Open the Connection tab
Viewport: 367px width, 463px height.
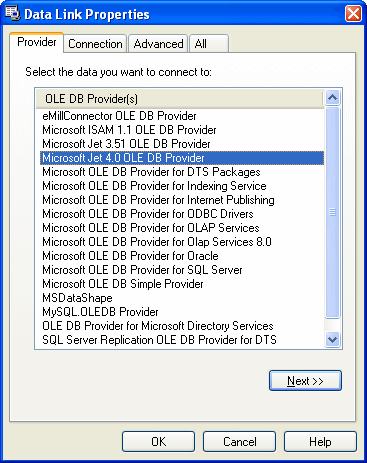tap(95, 44)
